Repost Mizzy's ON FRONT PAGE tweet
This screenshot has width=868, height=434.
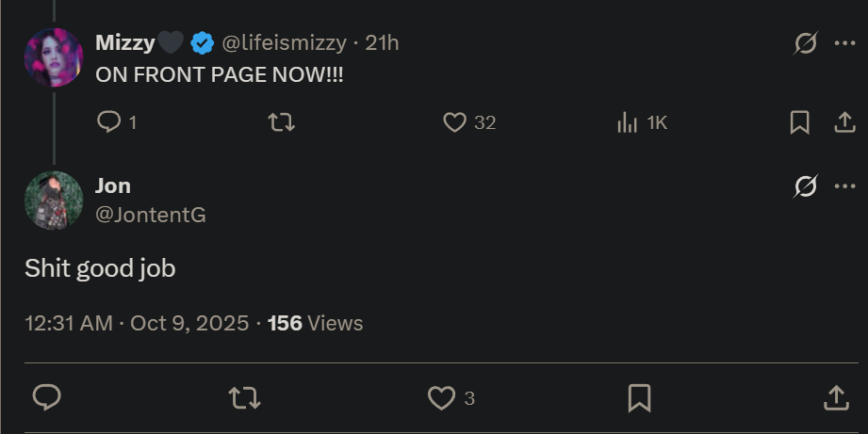click(x=281, y=122)
